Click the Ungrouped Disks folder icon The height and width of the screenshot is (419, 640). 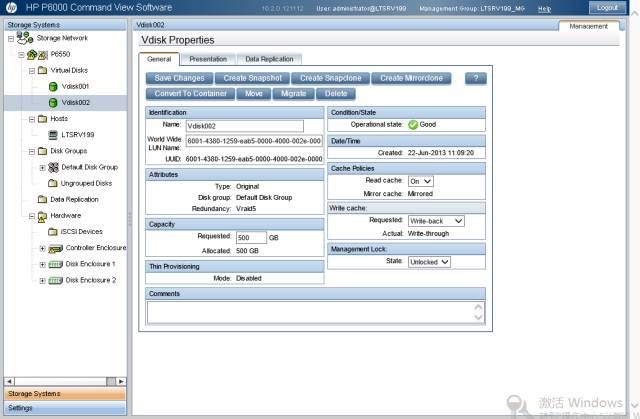pyautogui.click(x=53, y=183)
